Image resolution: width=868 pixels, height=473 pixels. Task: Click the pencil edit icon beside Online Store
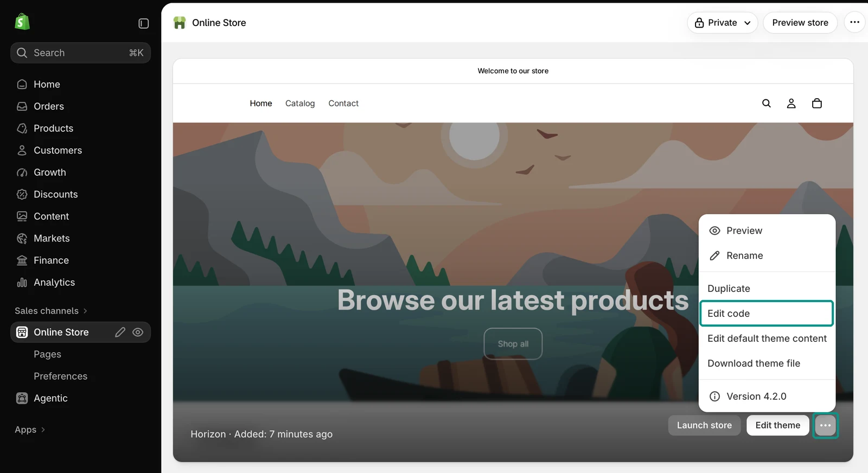coord(120,332)
